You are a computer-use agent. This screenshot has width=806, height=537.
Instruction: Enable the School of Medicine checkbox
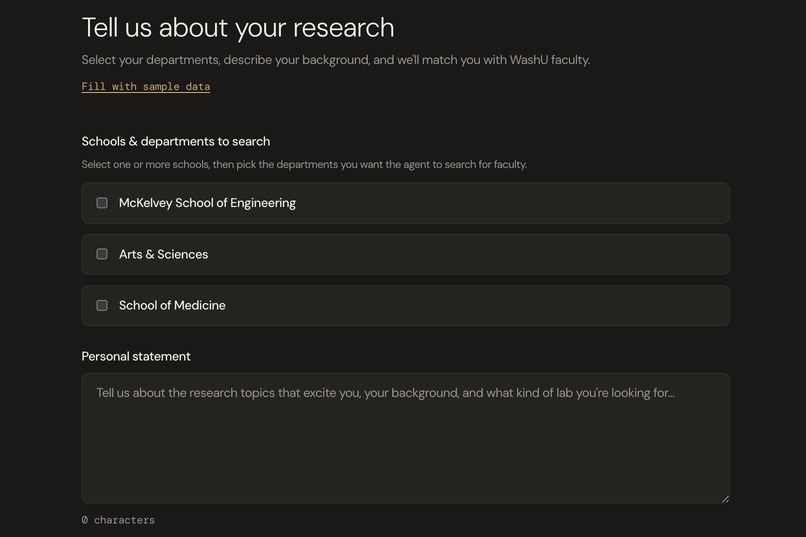[x=102, y=306]
